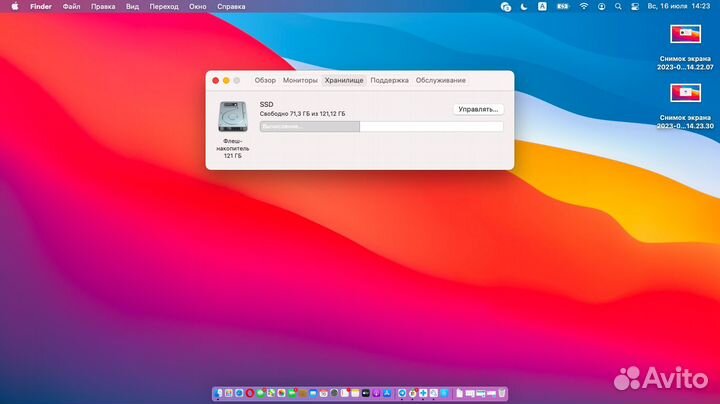The width and height of the screenshot is (720, 404).
Task: Open Finder from the Dock
Action: point(218,393)
